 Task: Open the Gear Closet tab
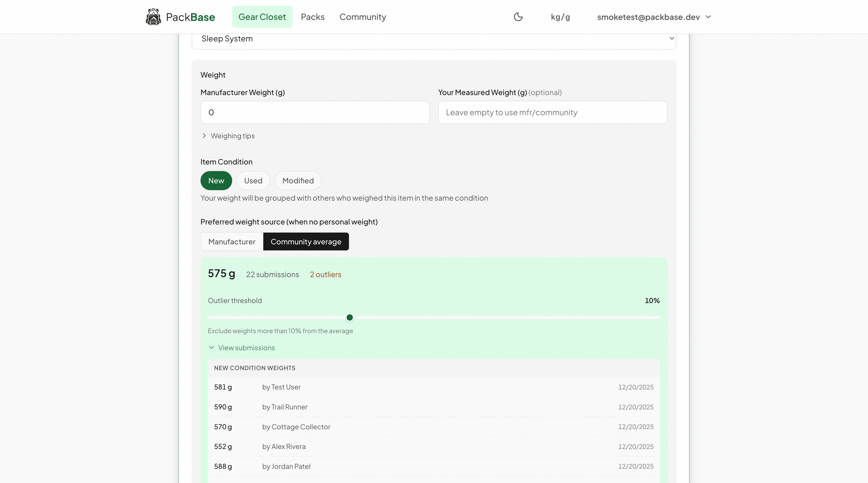click(262, 17)
